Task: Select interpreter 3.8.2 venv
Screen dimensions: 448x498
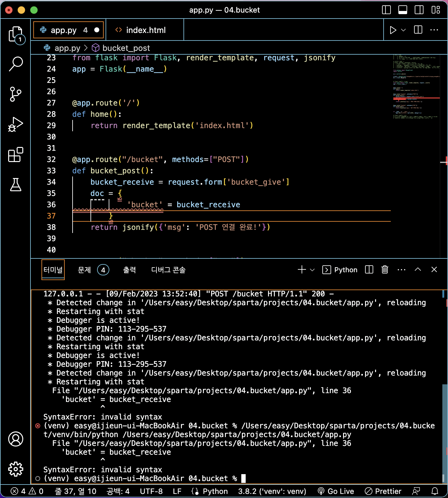Action: 272,491
